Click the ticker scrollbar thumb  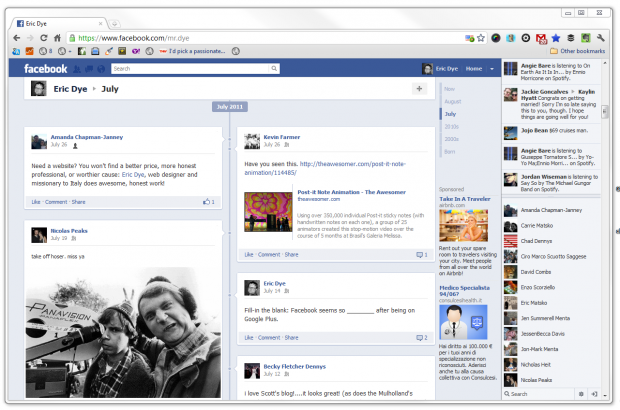point(605,111)
